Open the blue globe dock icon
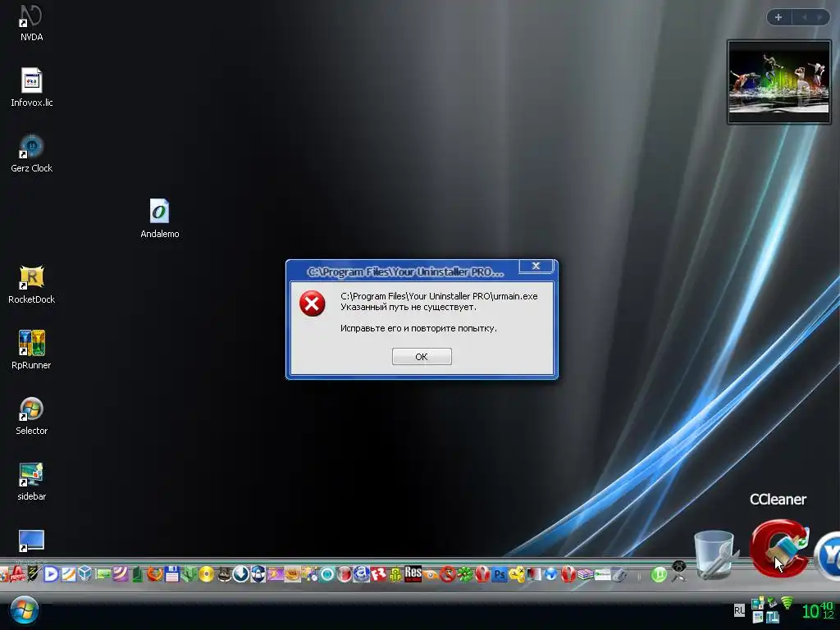Viewport: 840px width, 630px height. pyautogui.click(x=550, y=574)
